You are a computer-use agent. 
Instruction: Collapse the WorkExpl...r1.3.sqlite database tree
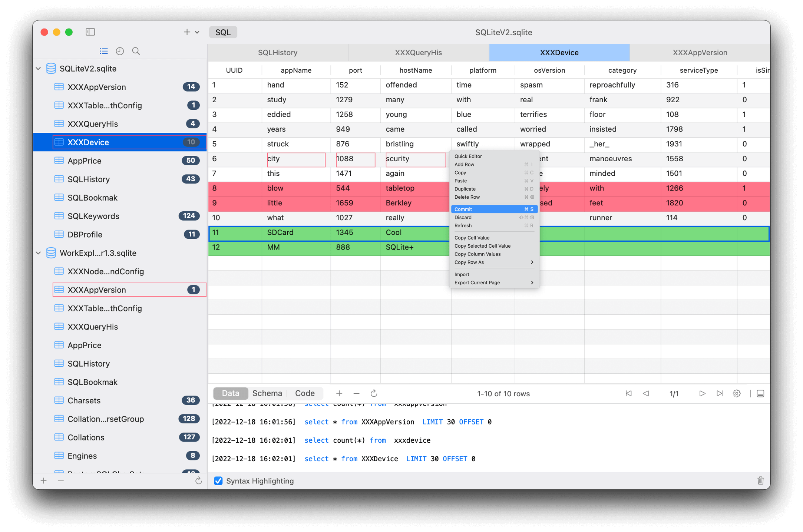39,253
